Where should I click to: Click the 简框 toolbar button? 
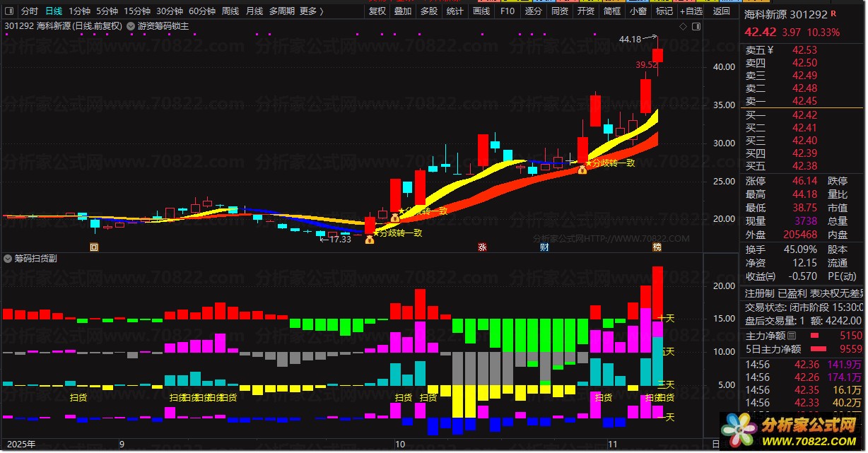coord(612,11)
